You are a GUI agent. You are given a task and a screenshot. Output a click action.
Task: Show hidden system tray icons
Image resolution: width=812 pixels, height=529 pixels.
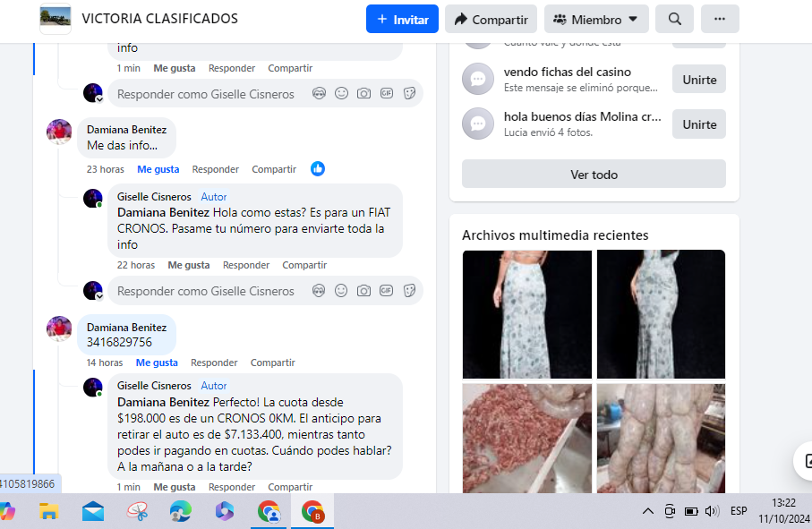pyautogui.click(x=648, y=511)
